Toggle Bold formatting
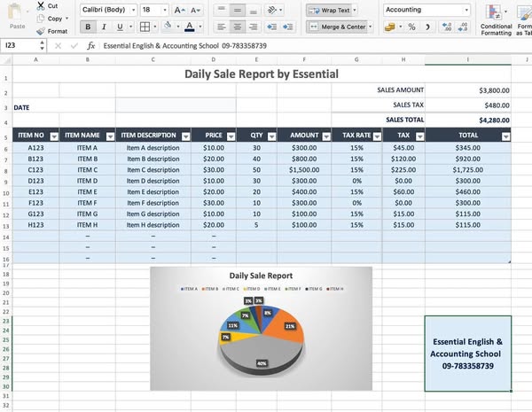The height and width of the screenshot is (412, 532). 88,27
